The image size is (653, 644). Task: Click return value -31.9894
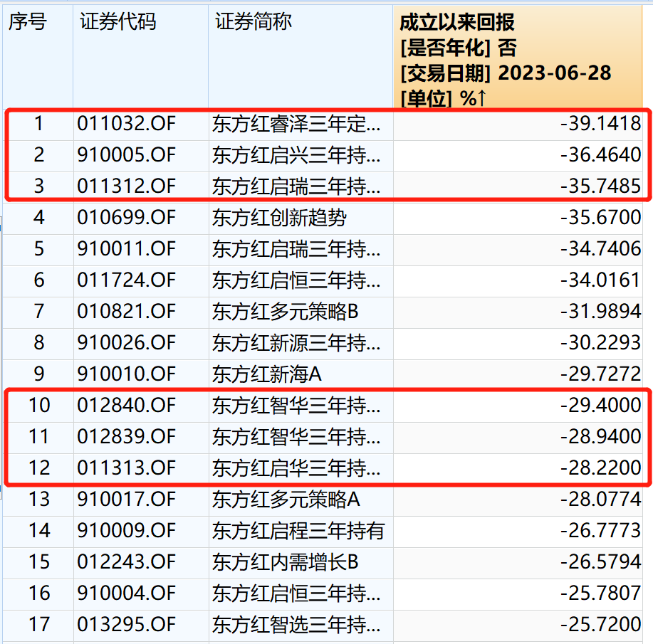pyautogui.click(x=600, y=312)
